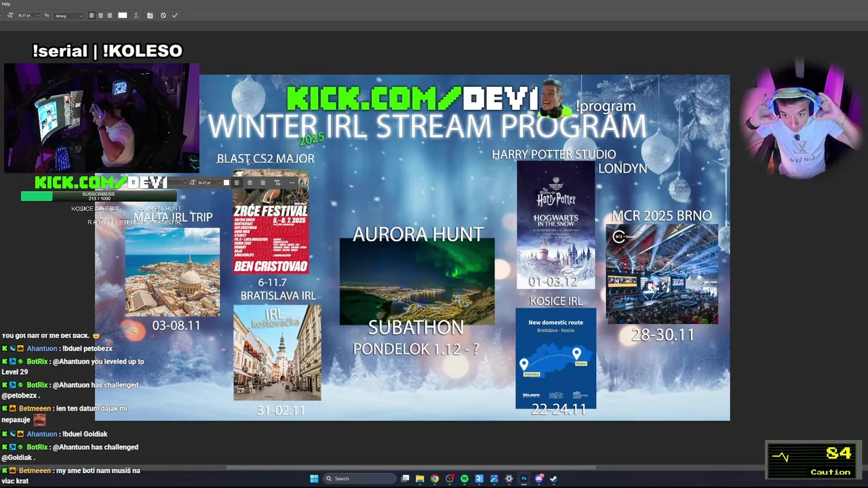Select the MCR 2025 Brno arena photo
Viewport: 868px width, 488px height.
(x=662, y=274)
